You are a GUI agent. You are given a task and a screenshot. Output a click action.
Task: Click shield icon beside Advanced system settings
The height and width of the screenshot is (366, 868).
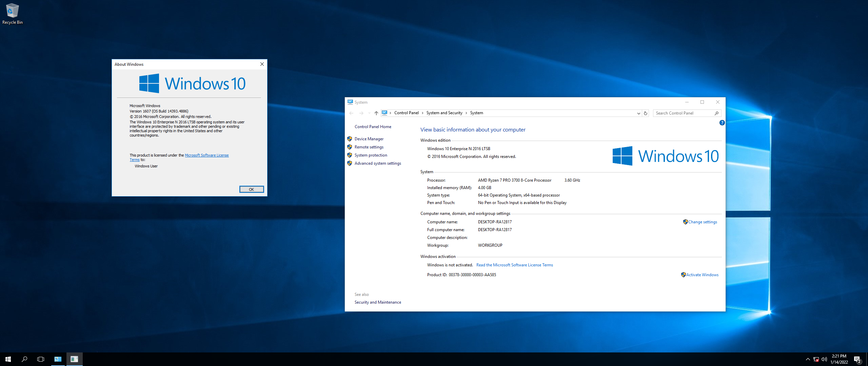click(350, 163)
